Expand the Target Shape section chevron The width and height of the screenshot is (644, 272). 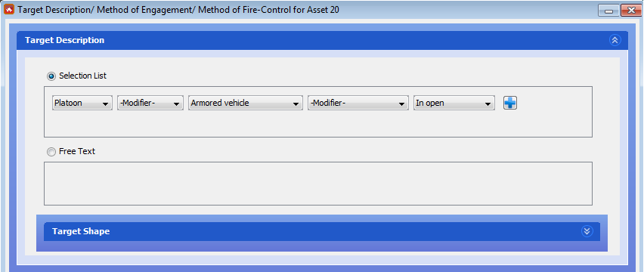(587, 231)
